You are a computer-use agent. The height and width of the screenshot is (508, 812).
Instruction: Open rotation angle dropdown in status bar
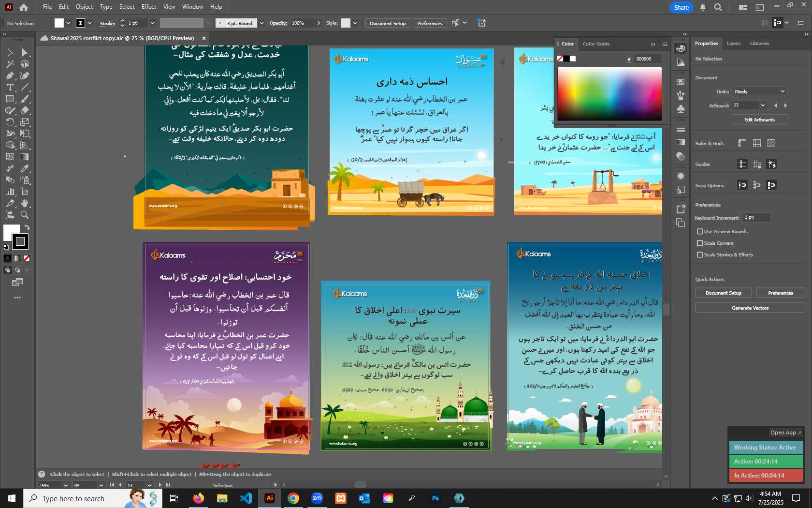tap(101, 485)
